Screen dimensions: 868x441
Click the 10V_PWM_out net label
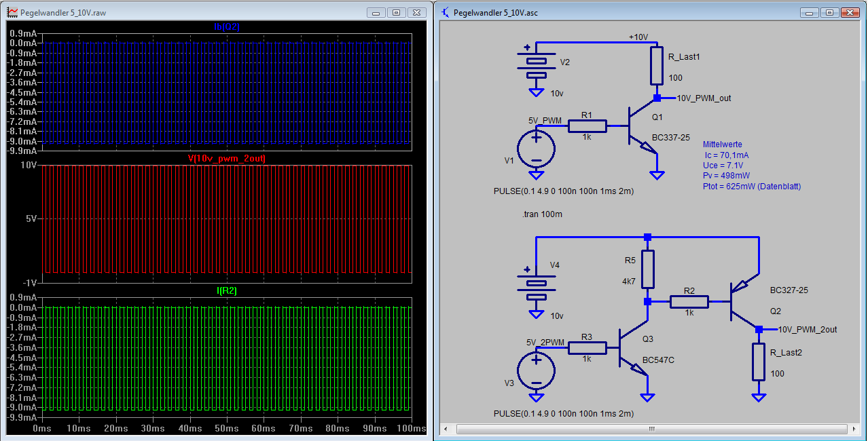pyautogui.click(x=704, y=98)
